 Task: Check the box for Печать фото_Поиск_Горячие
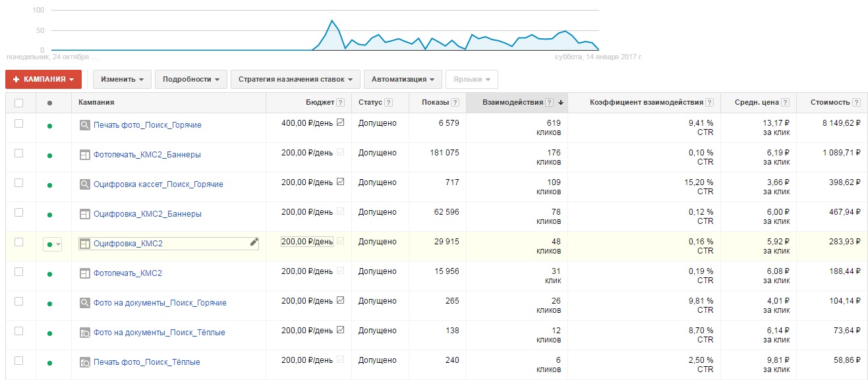(18, 123)
